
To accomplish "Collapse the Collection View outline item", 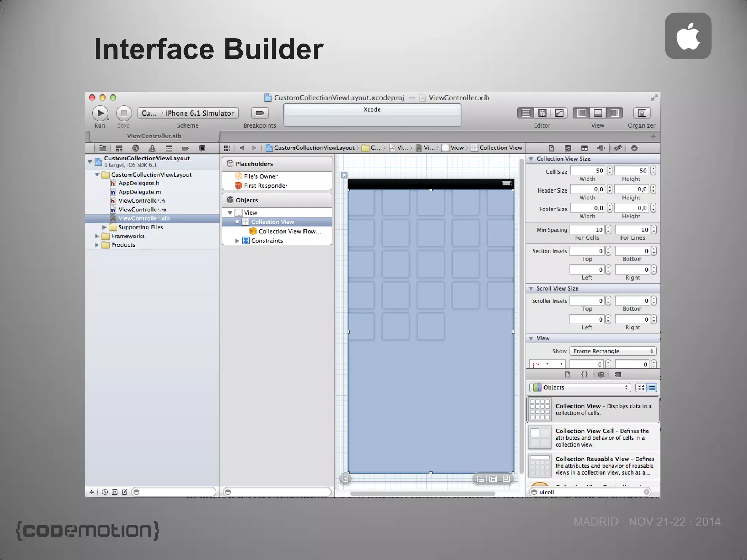I will [x=237, y=222].
